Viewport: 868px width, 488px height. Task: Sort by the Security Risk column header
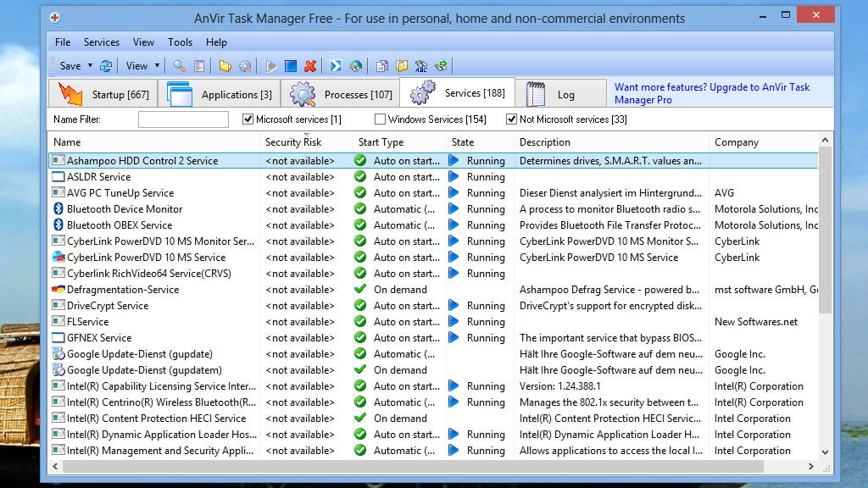(x=306, y=142)
